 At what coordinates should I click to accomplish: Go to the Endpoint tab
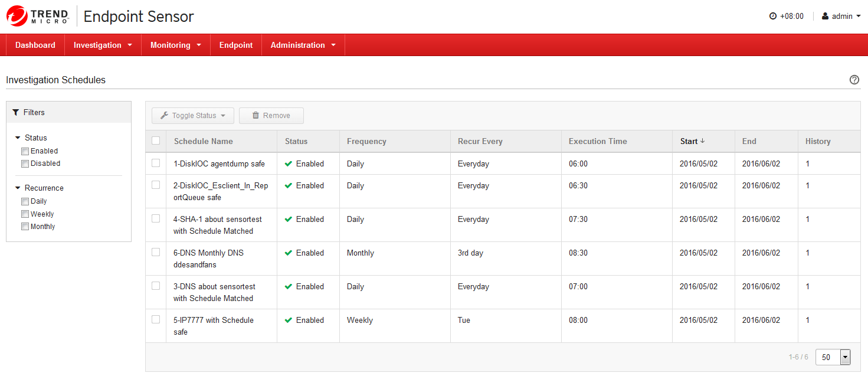(236, 45)
